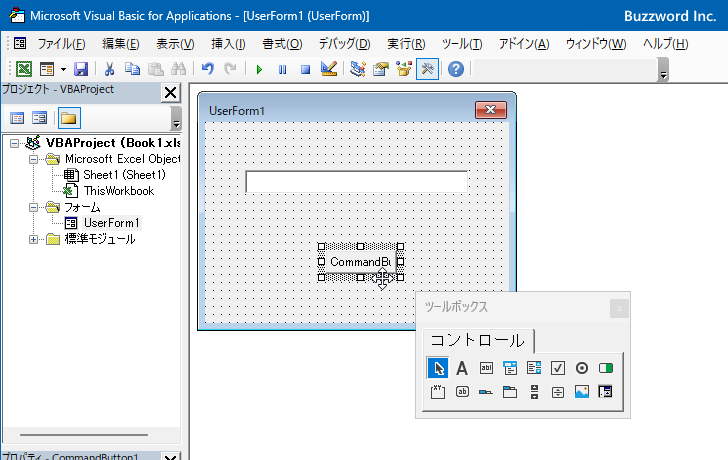Choose the OptionButton tool in the toolbox

point(582,368)
